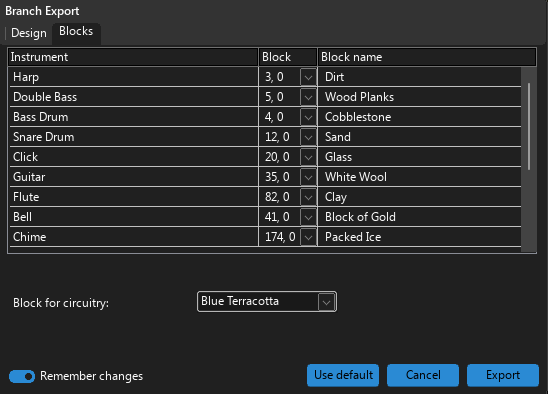
Task: Open the Guitar block dropdown arrow
Action: 308,177
